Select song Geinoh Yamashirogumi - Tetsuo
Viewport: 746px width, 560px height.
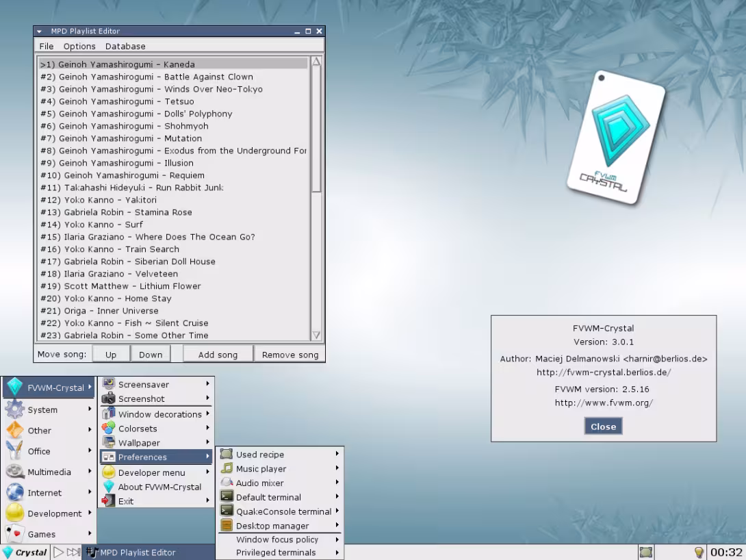click(174, 101)
